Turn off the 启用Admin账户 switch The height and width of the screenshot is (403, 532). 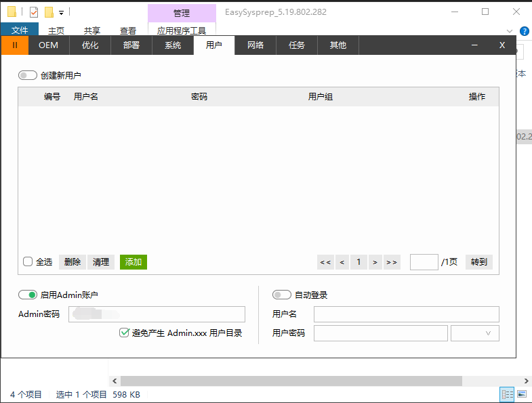(28, 295)
